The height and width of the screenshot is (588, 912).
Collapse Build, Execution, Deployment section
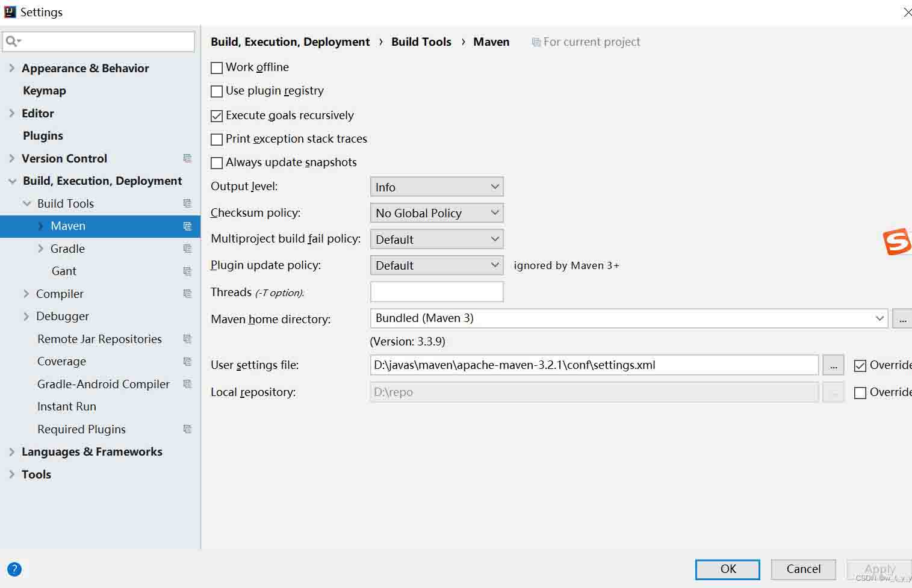tap(12, 181)
